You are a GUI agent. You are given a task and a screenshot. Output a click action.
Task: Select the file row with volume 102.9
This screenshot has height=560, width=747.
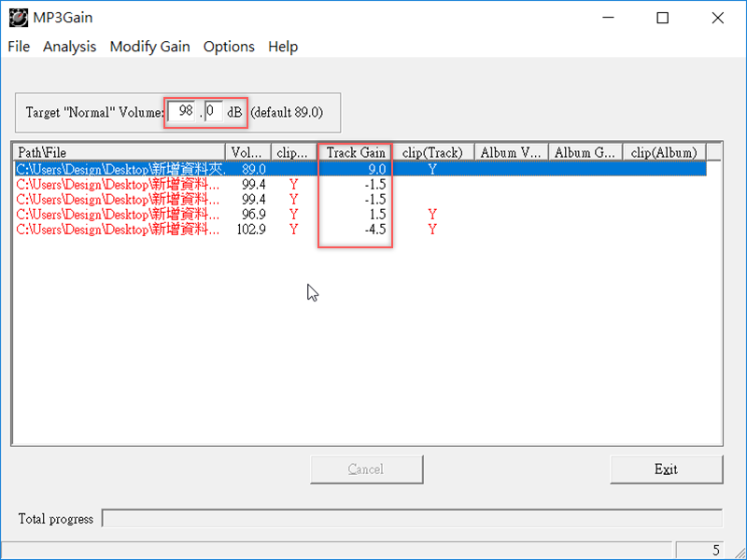pos(360,230)
